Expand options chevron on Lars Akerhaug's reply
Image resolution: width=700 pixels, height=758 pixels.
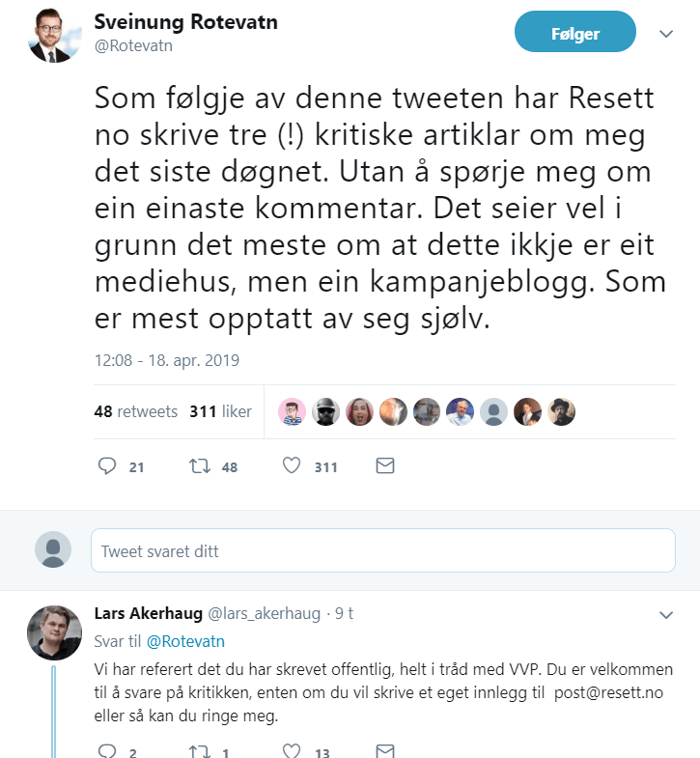pos(666,614)
